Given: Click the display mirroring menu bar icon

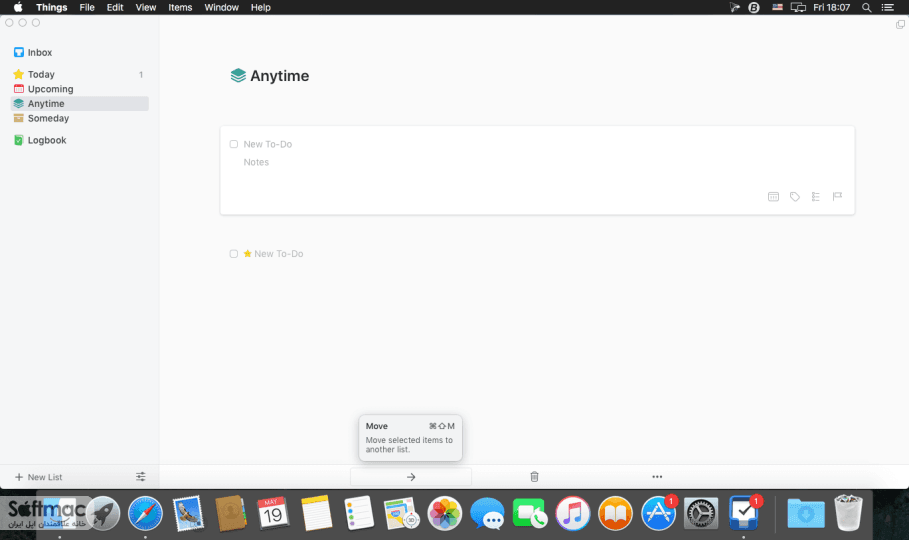Looking at the screenshot, I should (798, 8).
